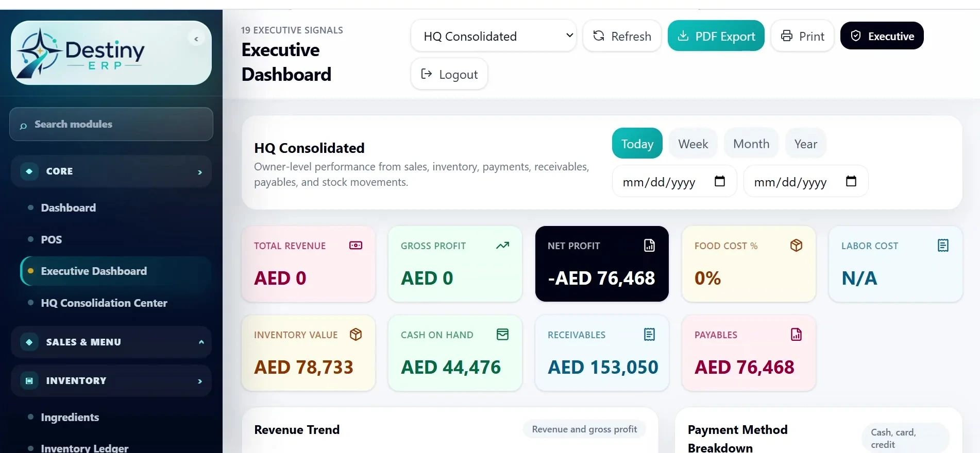Export dashboard with PDF Export button
Screen dimensions: 980x453
coord(716,36)
